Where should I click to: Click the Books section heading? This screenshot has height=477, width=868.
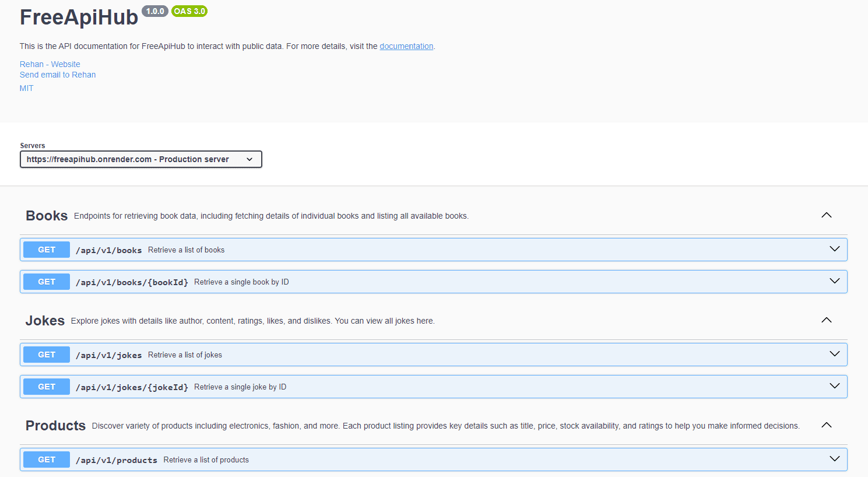47,216
